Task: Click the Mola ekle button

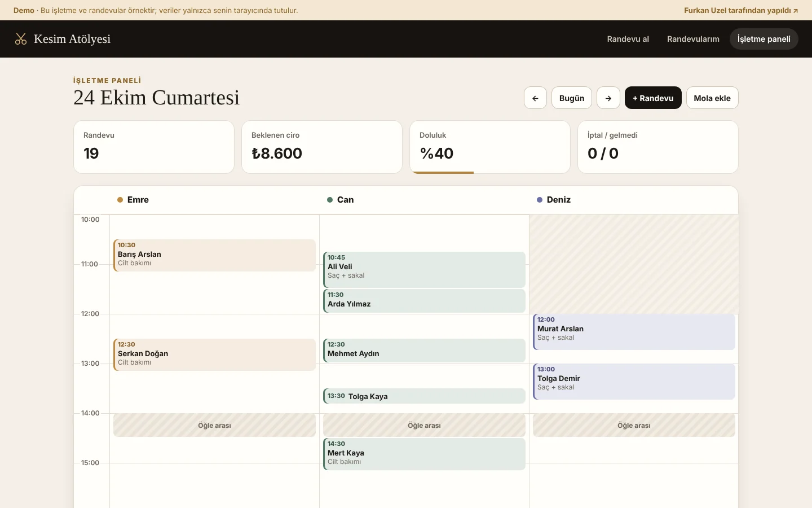Action: [x=712, y=98]
